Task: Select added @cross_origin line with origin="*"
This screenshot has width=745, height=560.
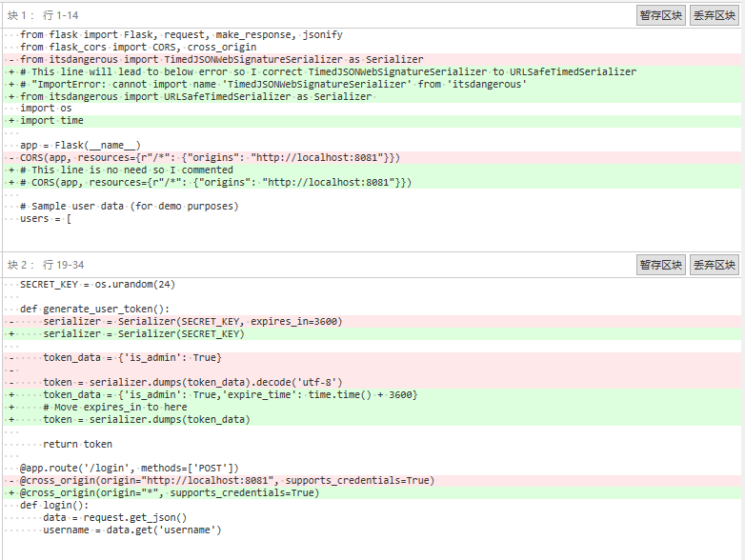Action: point(372,493)
